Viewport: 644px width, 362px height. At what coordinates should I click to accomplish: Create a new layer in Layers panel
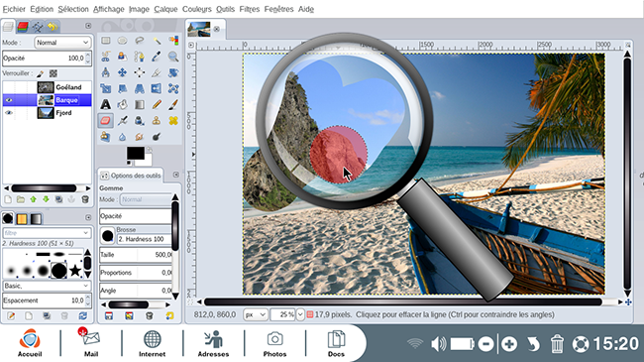pyautogui.click(x=8, y=199)
